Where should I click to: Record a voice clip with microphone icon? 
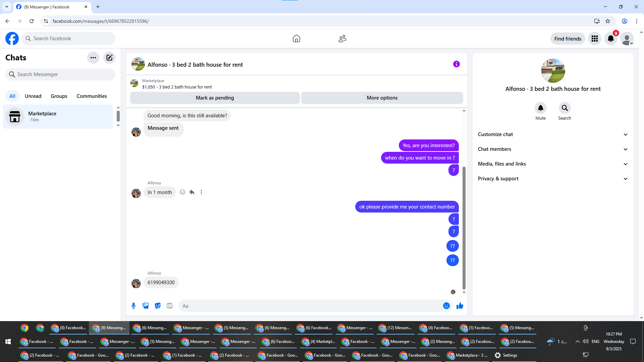(133, 306)
